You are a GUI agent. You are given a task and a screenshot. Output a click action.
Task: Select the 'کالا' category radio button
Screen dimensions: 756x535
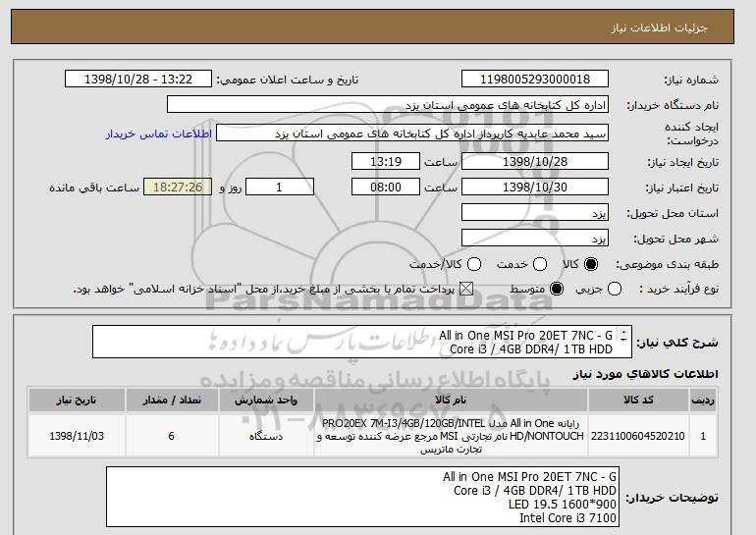[591, 264]
